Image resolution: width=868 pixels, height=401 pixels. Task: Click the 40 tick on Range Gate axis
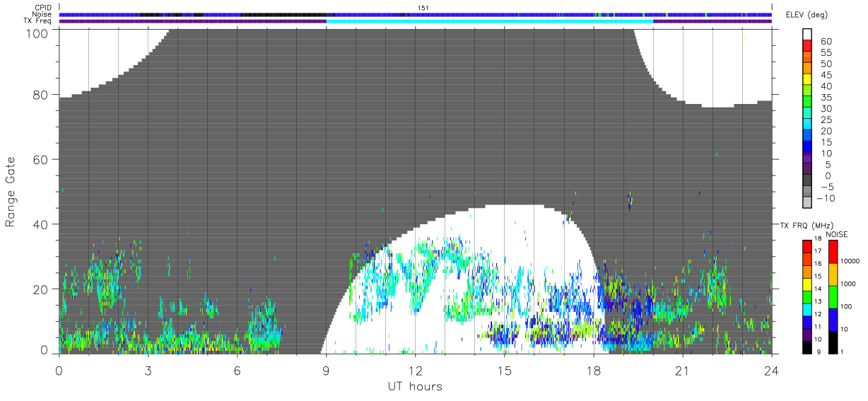tap(41, 225)
